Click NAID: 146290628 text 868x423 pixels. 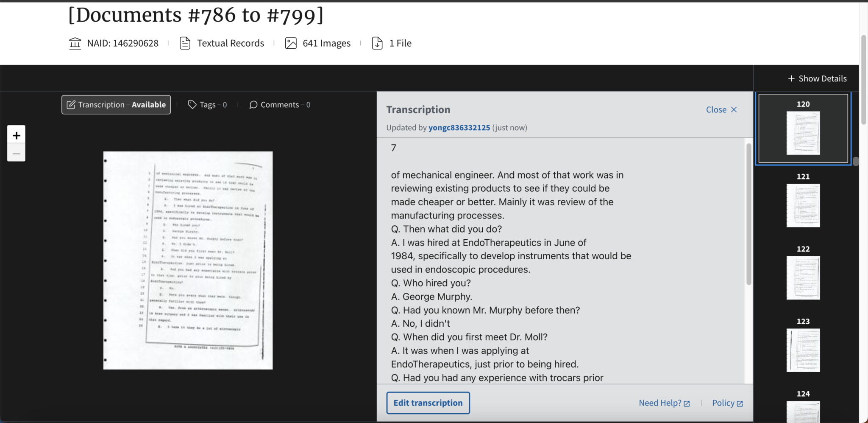123,43
